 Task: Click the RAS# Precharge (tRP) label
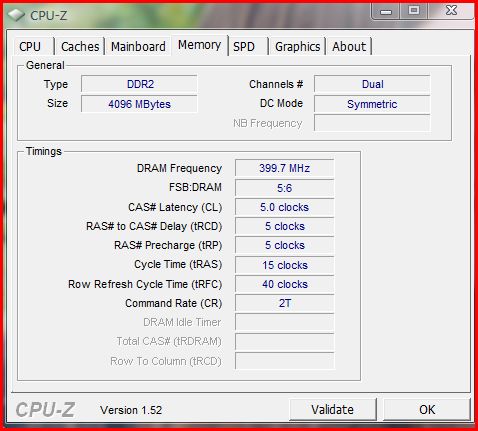point(168,245)
